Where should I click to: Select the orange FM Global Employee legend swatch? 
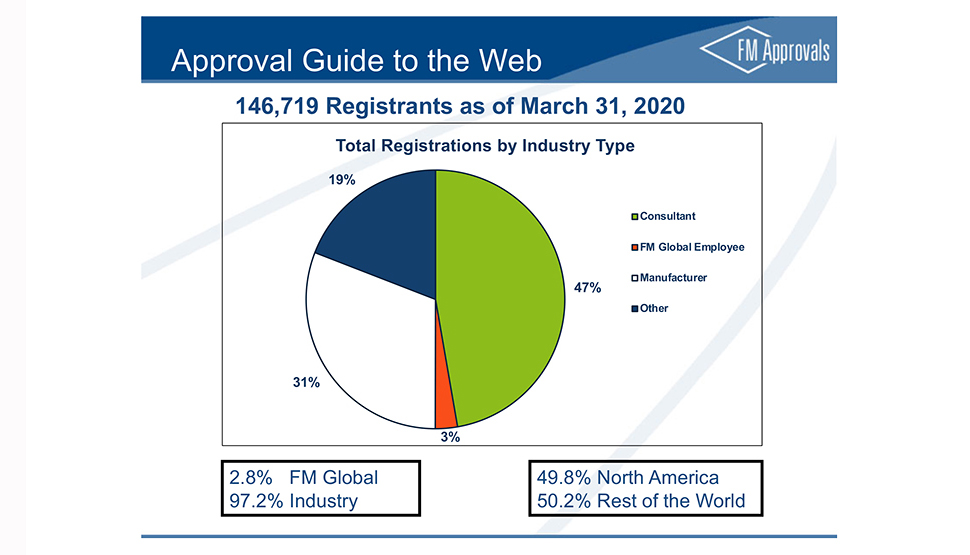click(x=634, y=247)
